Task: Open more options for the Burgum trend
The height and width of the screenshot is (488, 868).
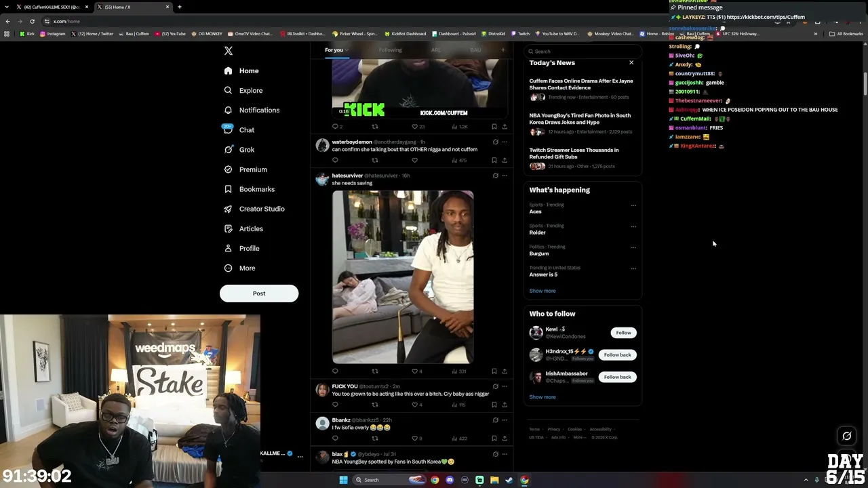Action: (633, 247)
